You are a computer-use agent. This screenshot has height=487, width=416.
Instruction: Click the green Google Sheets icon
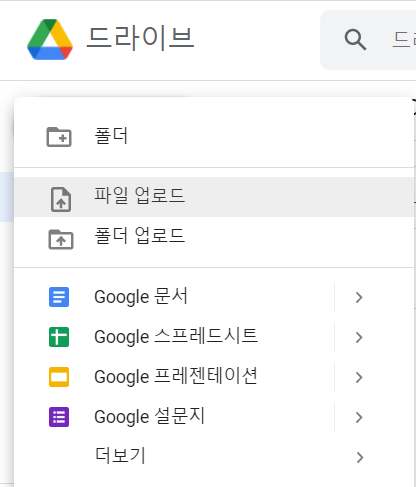pos(59,337)
